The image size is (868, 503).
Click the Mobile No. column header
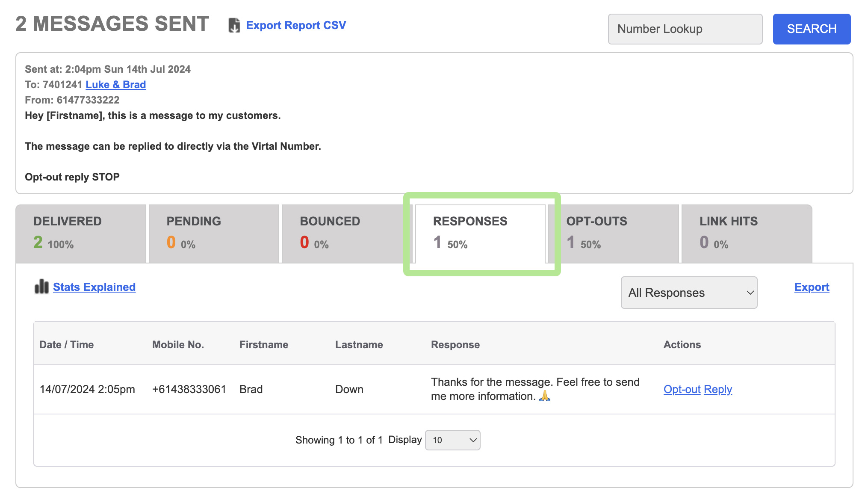178,345
